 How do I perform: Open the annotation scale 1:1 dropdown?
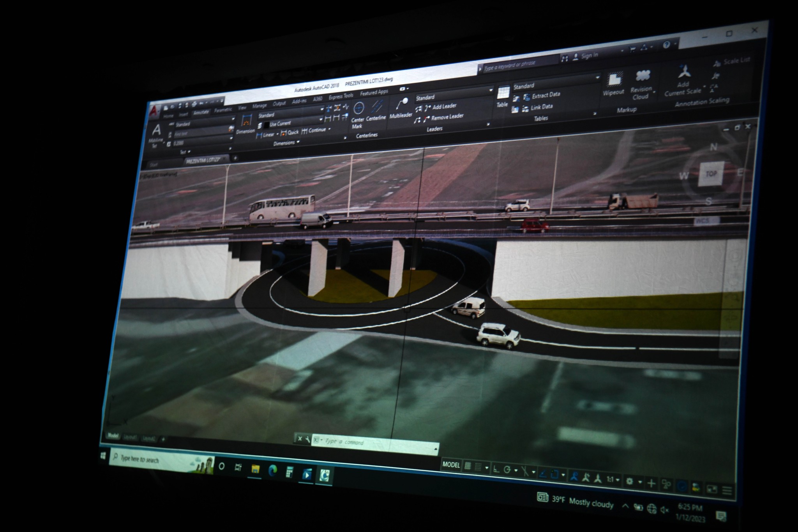(x=613, y=479)
